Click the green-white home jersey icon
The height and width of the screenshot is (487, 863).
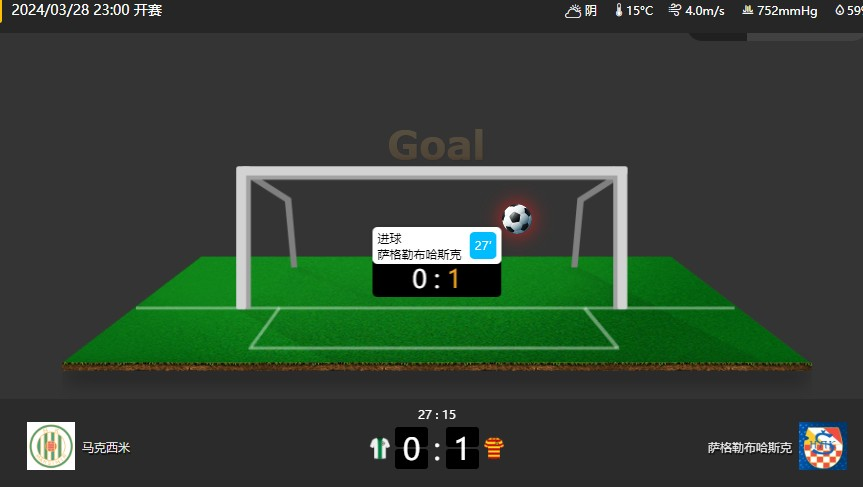pyautogui.click(x=380, y=448)
